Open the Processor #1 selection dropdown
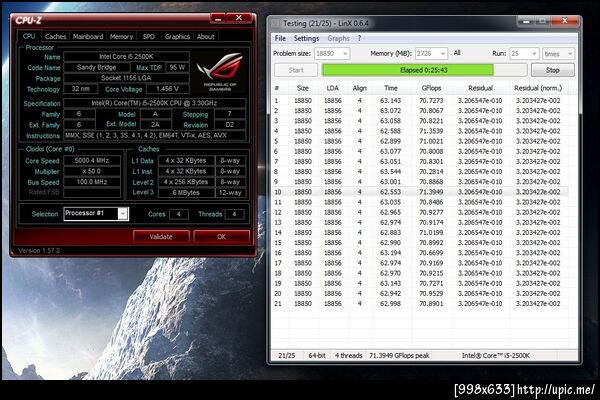 123,214
